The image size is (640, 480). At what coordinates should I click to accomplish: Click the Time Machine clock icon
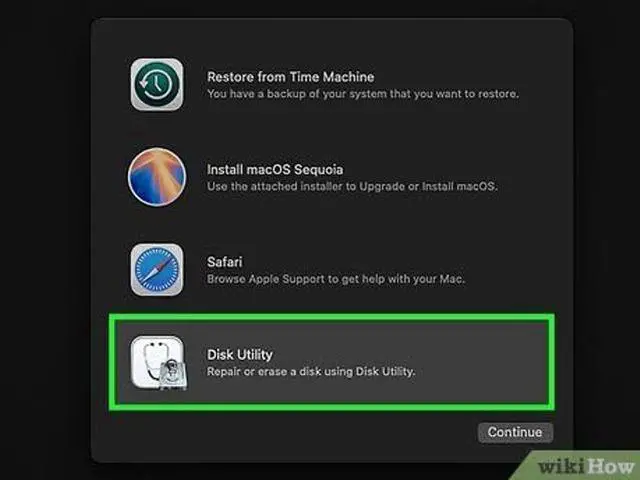[x=157, y=84]
